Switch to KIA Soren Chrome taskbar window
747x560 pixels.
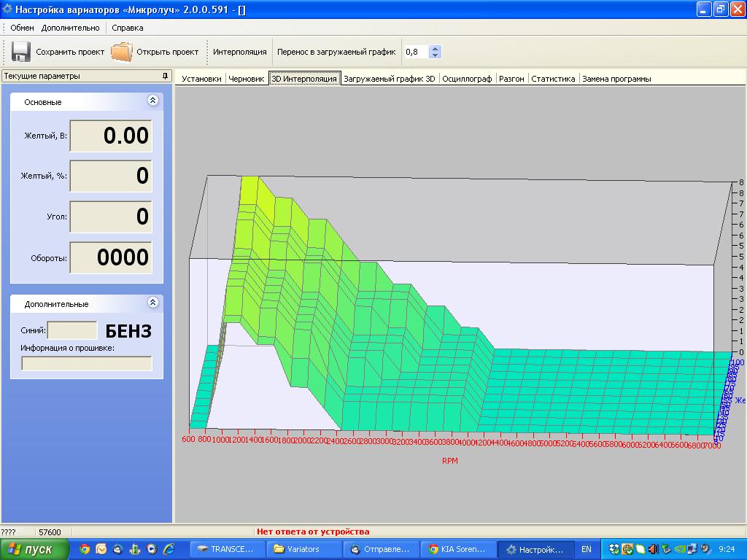point(459,549)
